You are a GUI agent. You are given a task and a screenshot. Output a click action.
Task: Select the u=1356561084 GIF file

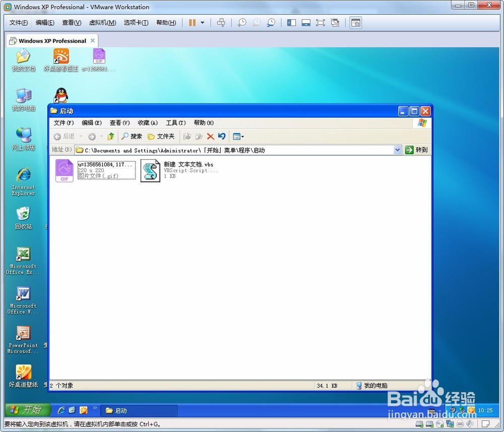point(95,170)
